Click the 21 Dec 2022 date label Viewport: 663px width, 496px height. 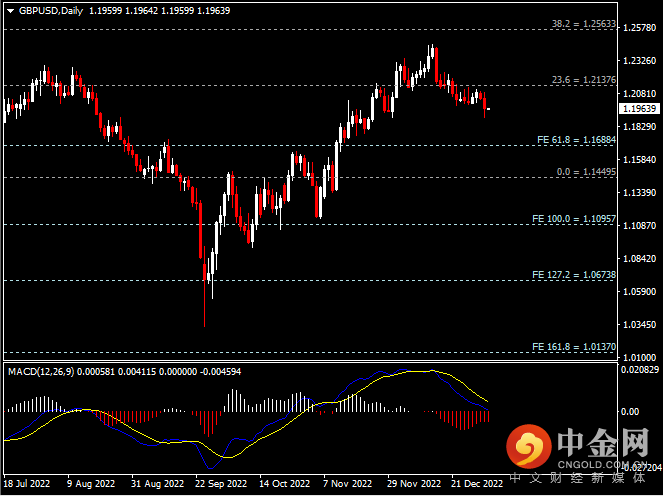476,483
